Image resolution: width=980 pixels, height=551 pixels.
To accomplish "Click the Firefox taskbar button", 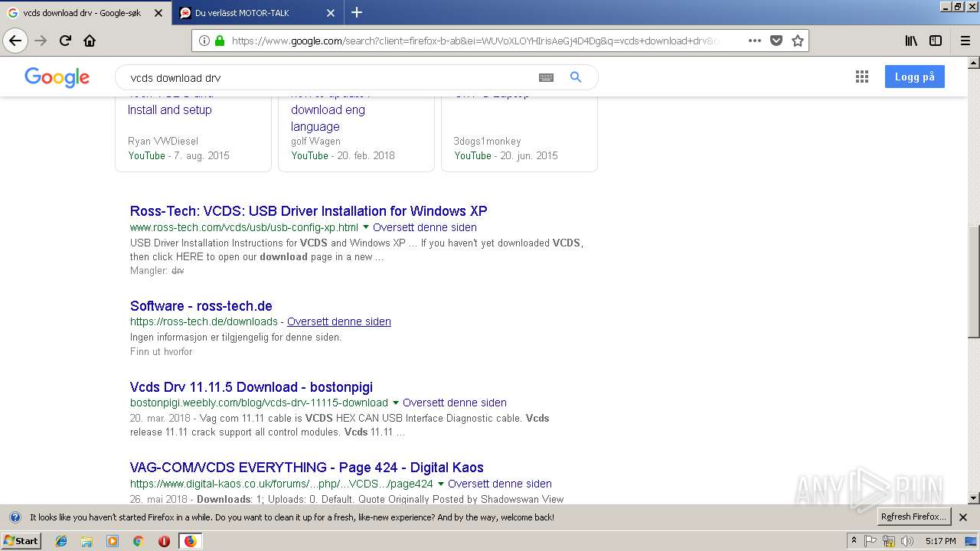I will [x=190, y=541].
